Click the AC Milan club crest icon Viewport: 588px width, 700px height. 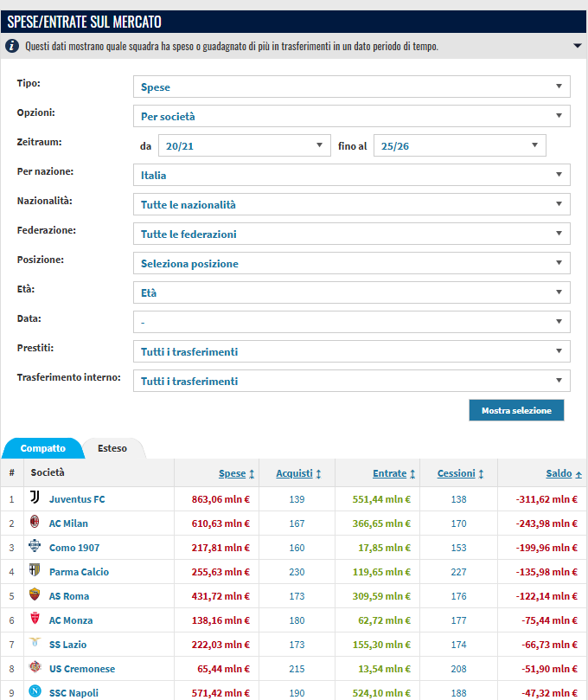coord(35,523)
